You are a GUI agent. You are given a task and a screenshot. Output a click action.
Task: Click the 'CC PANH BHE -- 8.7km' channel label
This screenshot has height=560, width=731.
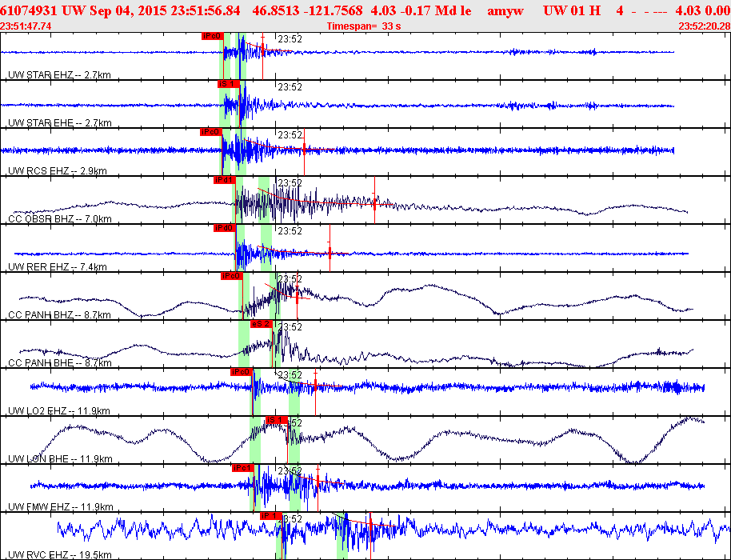(x=60, y=363)
